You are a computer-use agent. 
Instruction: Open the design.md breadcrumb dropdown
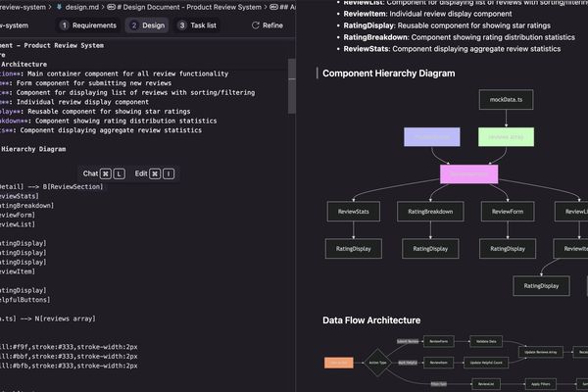tap(83, 6)
